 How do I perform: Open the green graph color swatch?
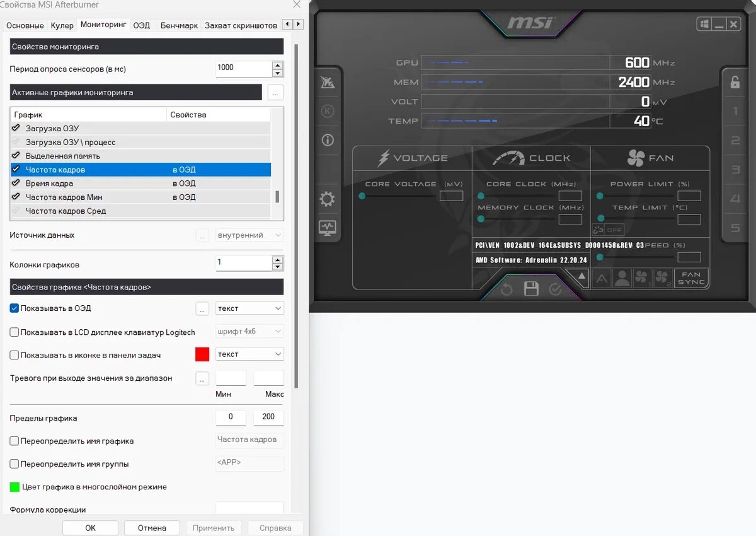coord(14,487)
